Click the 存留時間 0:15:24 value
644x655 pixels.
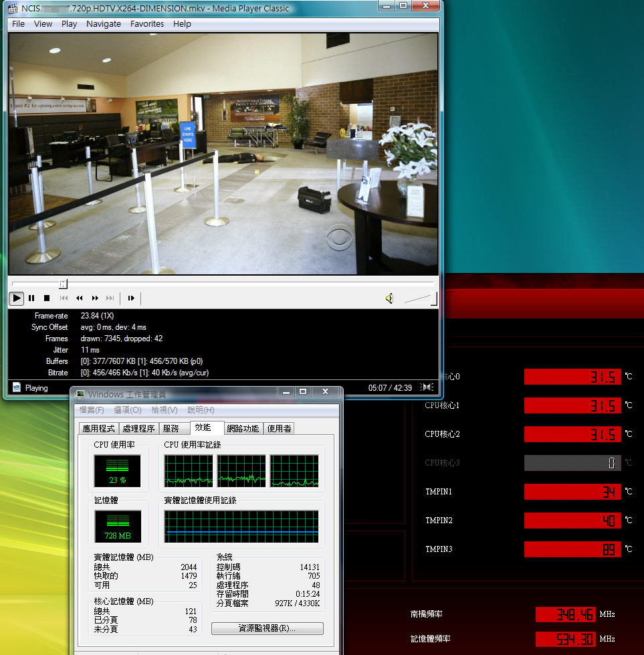308,594
